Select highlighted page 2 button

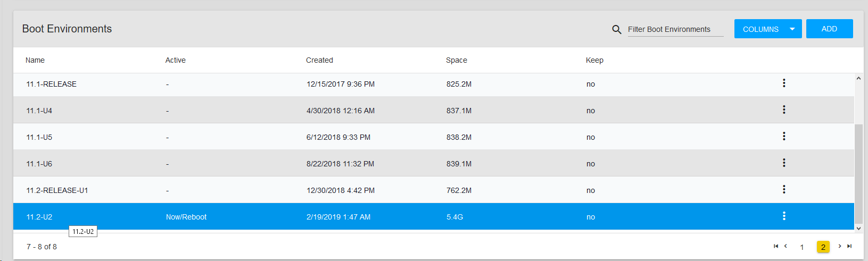click(x=823, y=247)
